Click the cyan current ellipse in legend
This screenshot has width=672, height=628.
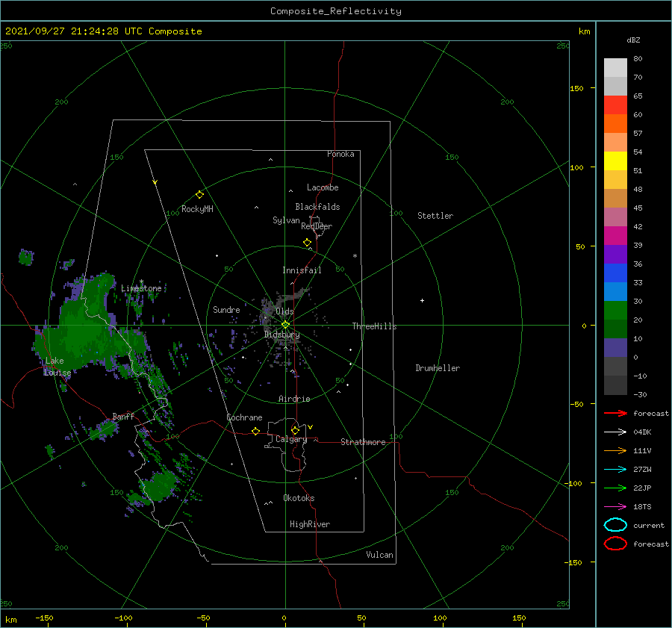615,525
